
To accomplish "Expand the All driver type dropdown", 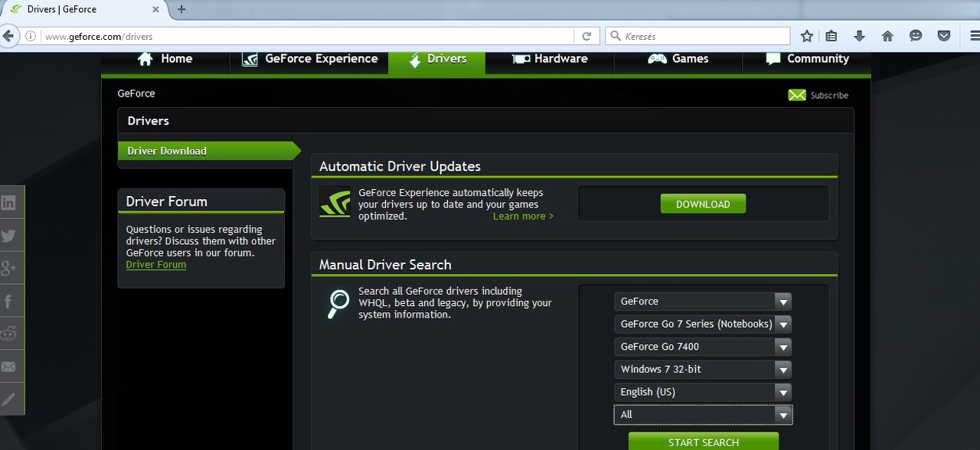I will pos(703,415).
